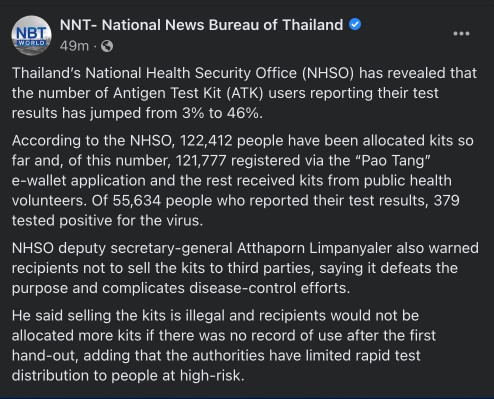The image size is (494, 399).
Task: Open NNT- National News Bureau of Thailand page
Action: (201, 25)
